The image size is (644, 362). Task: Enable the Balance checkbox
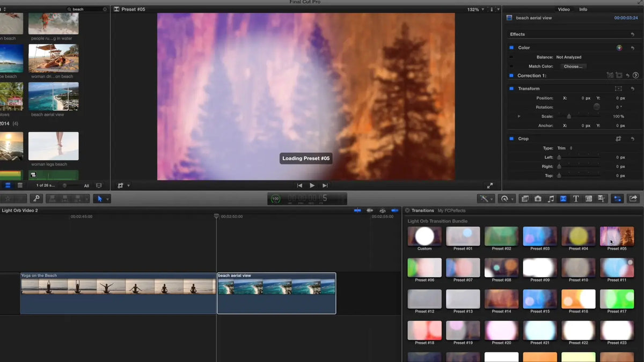tap(511, 57)
